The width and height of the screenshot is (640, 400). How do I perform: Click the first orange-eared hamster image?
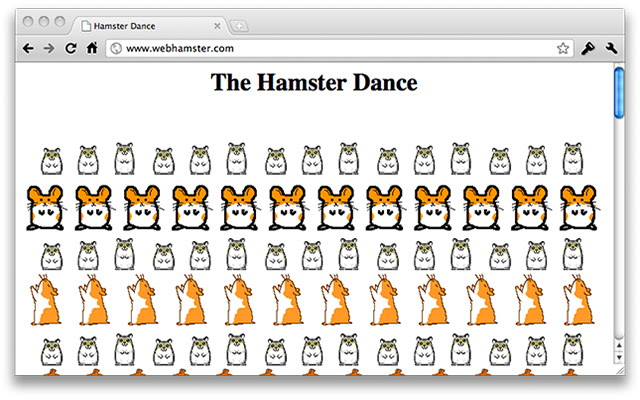(x=45, y=208)
